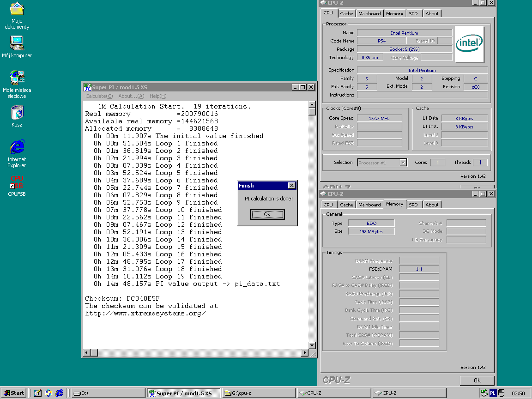Open the Moje dokumenty desktop icon
This screenshot has width=532, height=399.
[x=17, y=16]
